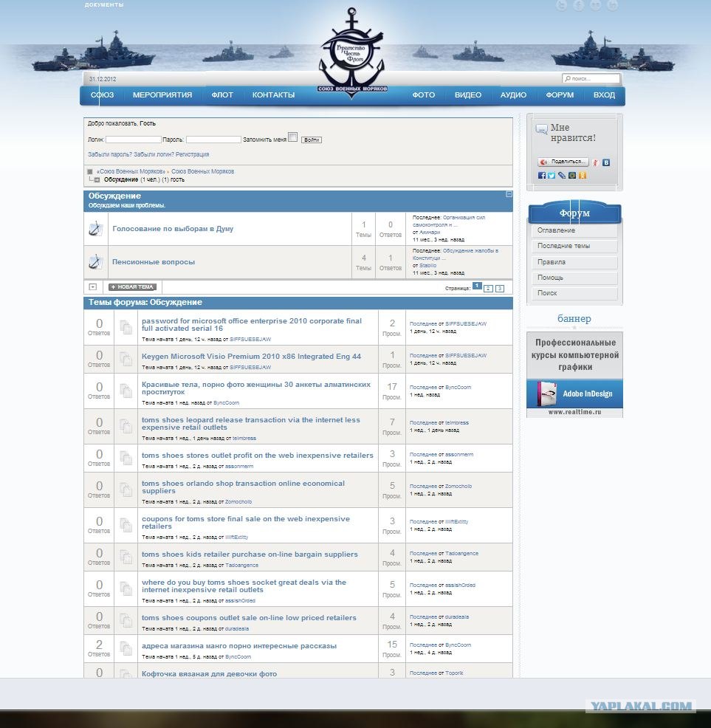Click the Twitter share icon
The width and height of the screenshot is (711, 728).
[552, 176]
